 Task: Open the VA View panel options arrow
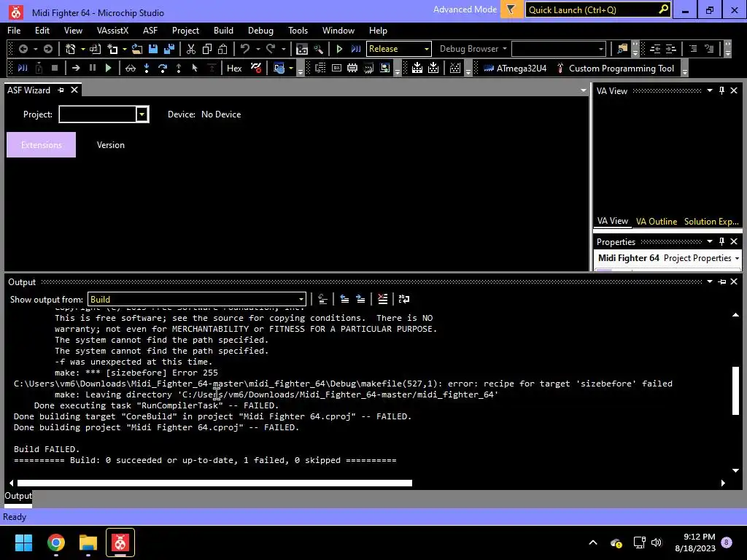click(709, 90)
